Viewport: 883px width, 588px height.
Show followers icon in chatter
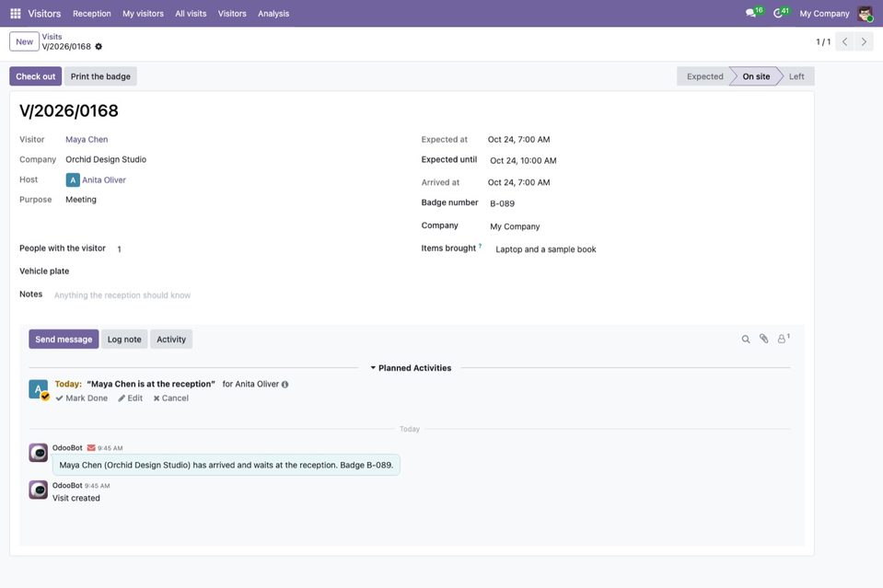pyautogui.click(x=784, y=339)
